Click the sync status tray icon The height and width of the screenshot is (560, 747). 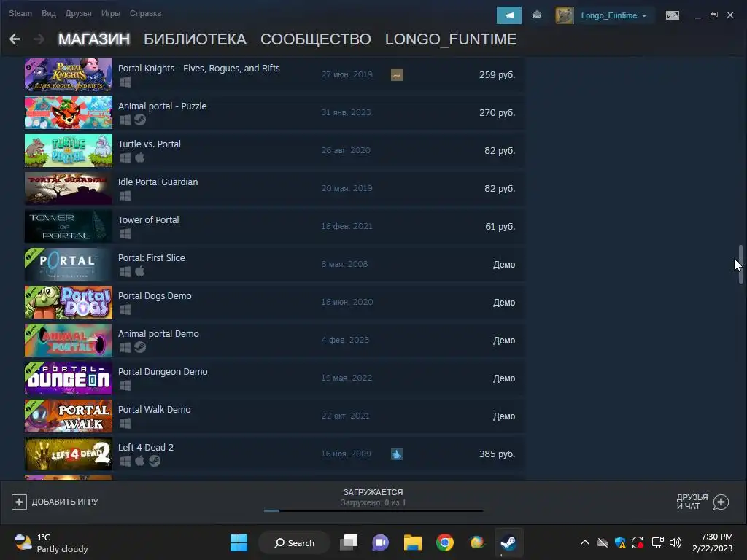(638, 542)
